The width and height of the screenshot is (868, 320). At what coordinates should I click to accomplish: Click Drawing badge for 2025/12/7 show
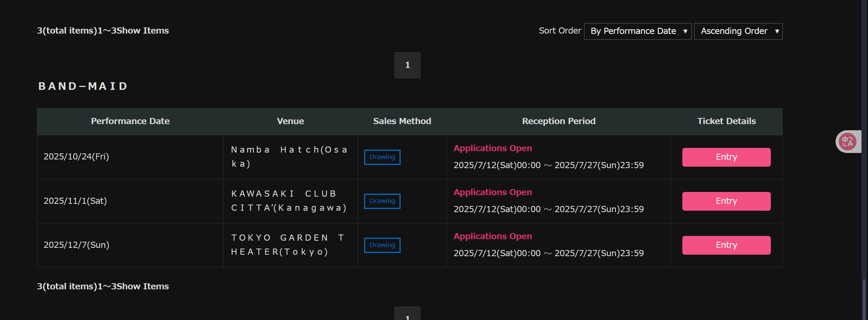pyautogui.click(x=382, y=245)
